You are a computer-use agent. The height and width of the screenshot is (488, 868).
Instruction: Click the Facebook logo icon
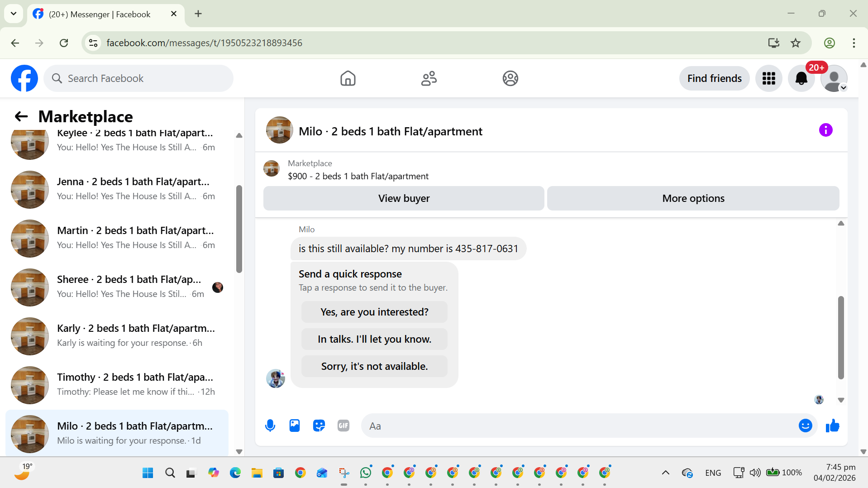[x=24, y=78]
